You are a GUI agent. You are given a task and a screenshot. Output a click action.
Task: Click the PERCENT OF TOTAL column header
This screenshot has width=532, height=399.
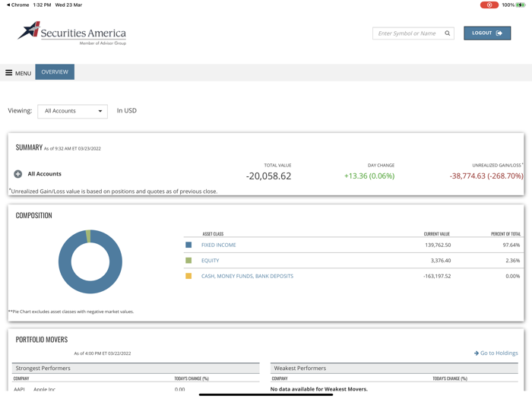click(505, 234)
